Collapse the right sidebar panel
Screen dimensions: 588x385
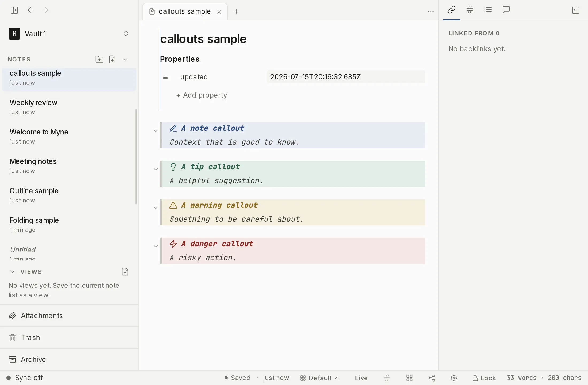[576, 10]
